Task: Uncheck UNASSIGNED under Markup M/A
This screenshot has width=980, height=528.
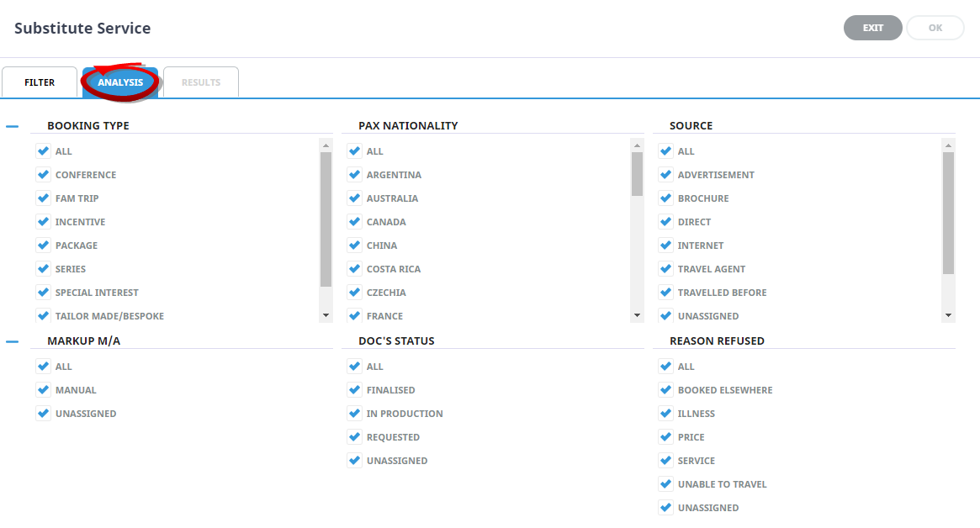Action: pos(43,414)
